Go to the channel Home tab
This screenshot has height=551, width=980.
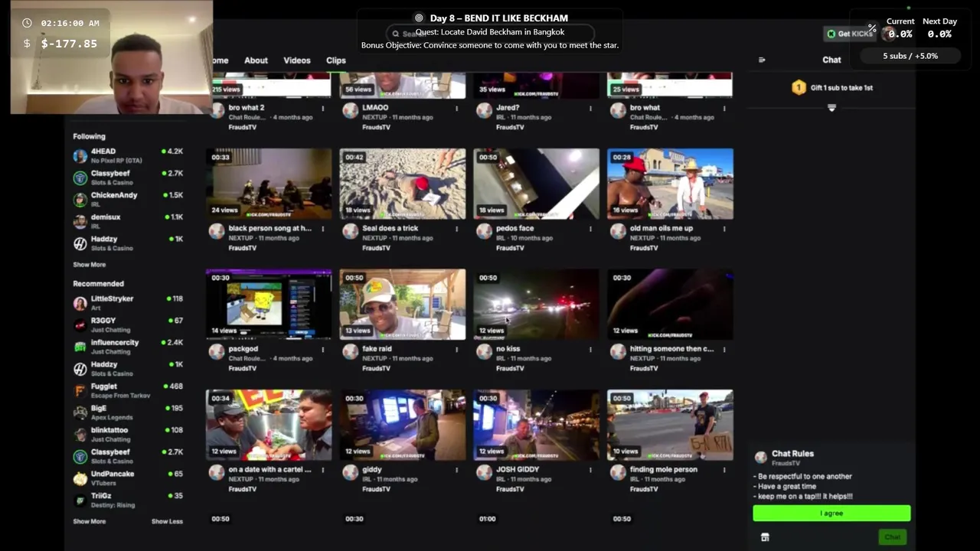click(x=220, y=60)
